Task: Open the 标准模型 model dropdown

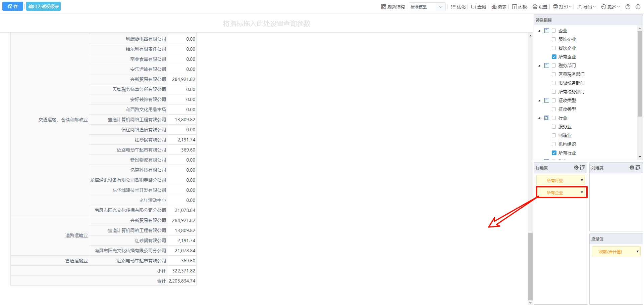Action: tap(427, 7)
